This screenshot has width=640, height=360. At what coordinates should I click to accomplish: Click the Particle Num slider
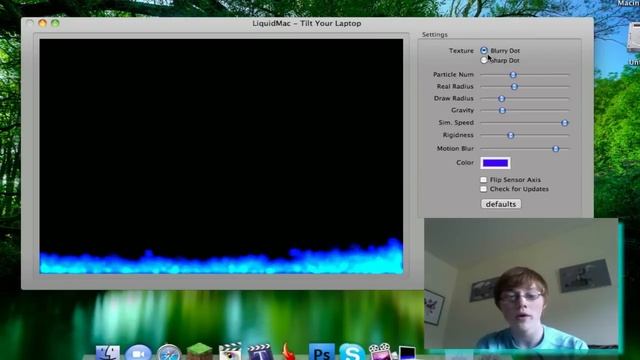tap(524, 75)
